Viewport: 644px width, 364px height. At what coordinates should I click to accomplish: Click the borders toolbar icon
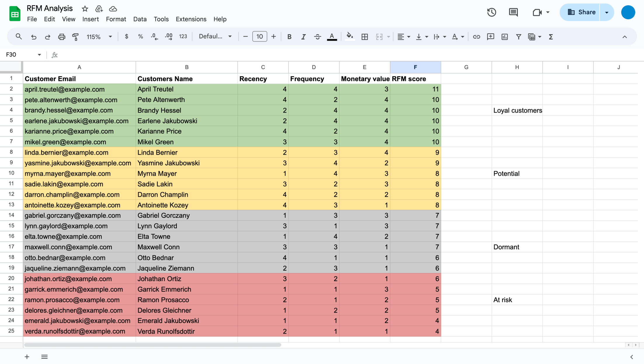click(x=364, y=37)
